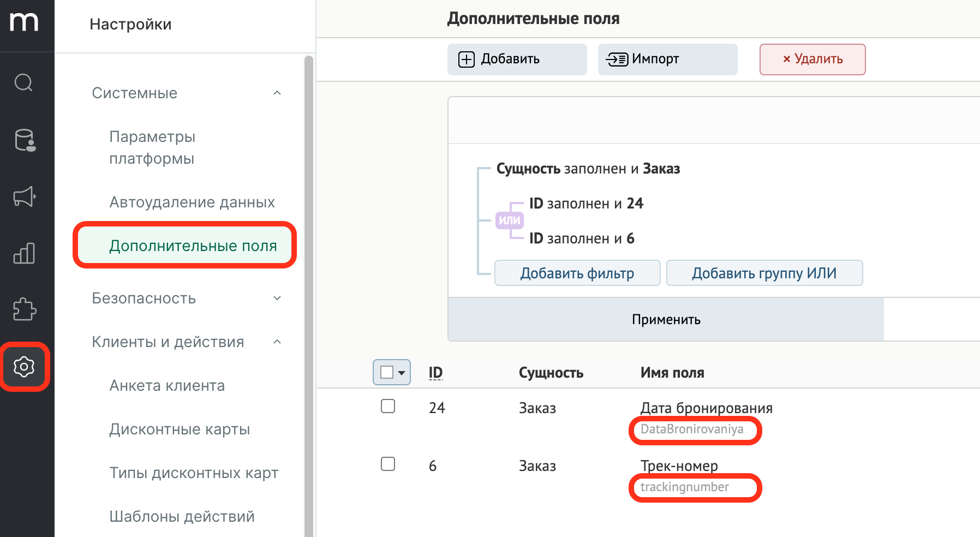This screenshot has height=537, width=980.
Task: Open the integrations puzzle icon
Action: coord(24,309)
